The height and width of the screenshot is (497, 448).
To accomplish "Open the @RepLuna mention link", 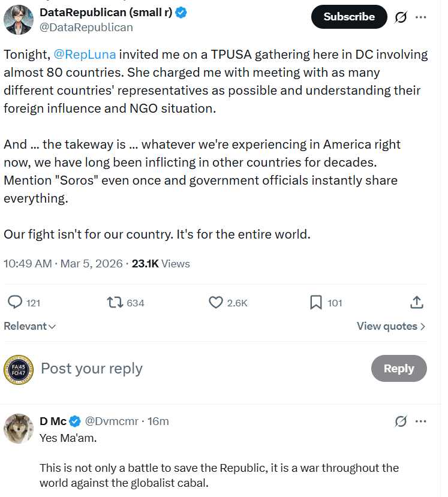I will point(85,55).
